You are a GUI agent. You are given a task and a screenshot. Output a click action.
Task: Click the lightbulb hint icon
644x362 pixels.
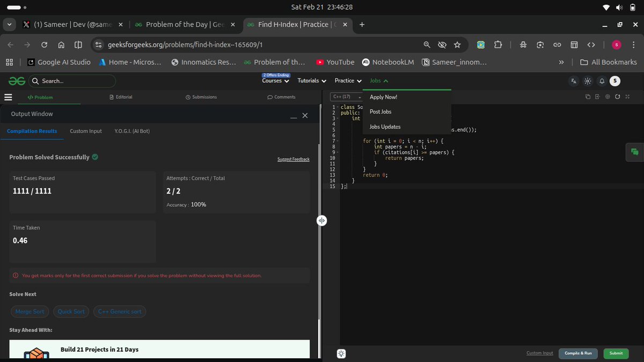(341, 353)
